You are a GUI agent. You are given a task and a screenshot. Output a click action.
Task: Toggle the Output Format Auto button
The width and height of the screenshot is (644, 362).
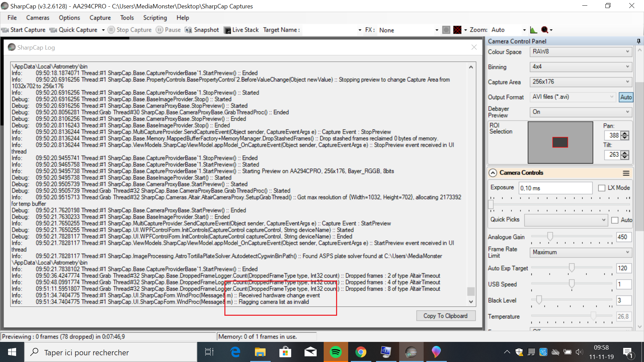point(626,97)
